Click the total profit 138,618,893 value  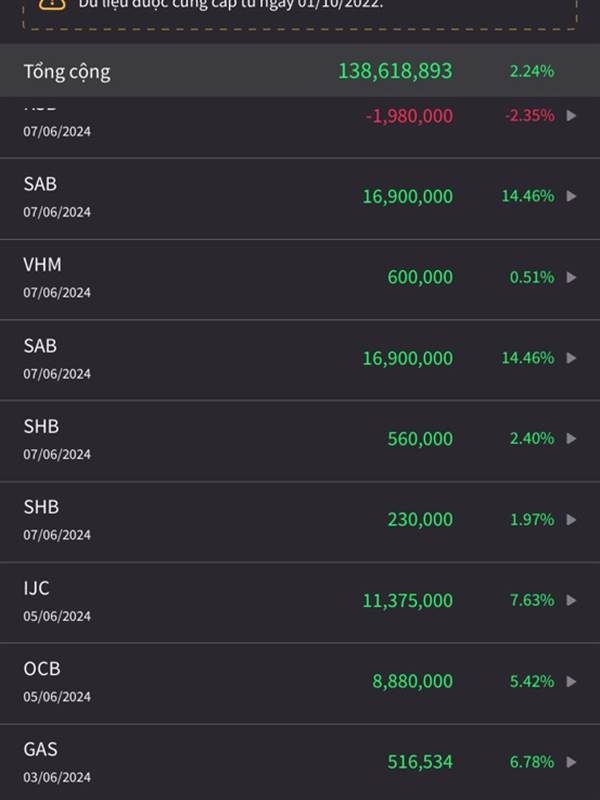click(395, 71)
